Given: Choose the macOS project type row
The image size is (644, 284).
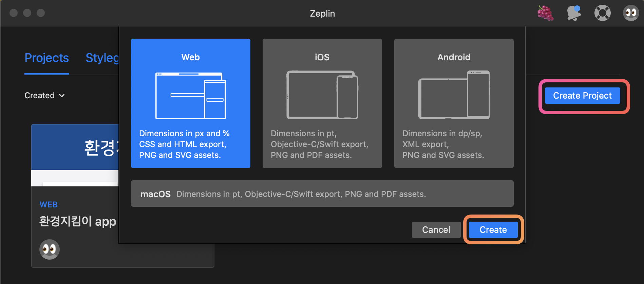Looking at the screenshot, I should (x=322, y=194).
